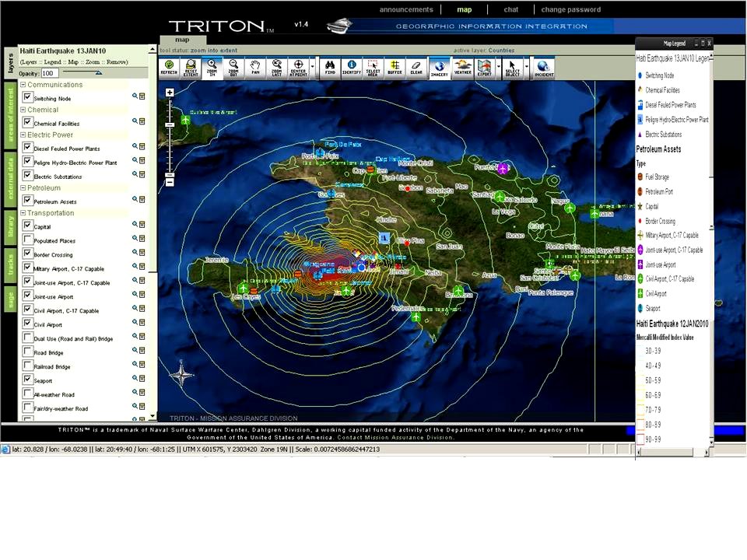Image resolution: width=747 pixels, height=560 pixels.
Task: Click the Remove link under Haiti Earthquake
Action: pyautogui.click(x=117, y=62)
